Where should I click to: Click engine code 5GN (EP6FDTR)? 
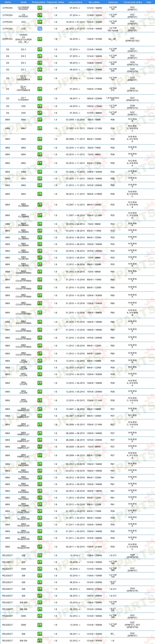pos(132,589)
